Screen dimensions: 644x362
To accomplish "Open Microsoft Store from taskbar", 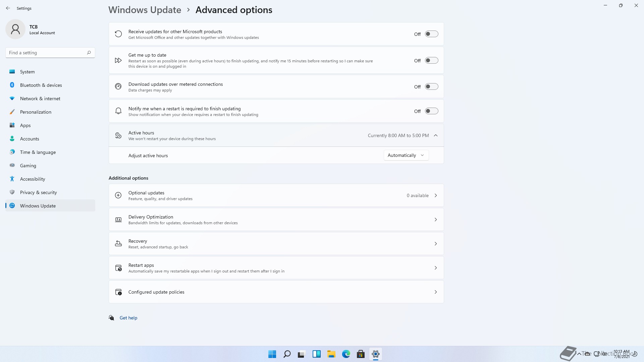I will click(x=361, y=354).
